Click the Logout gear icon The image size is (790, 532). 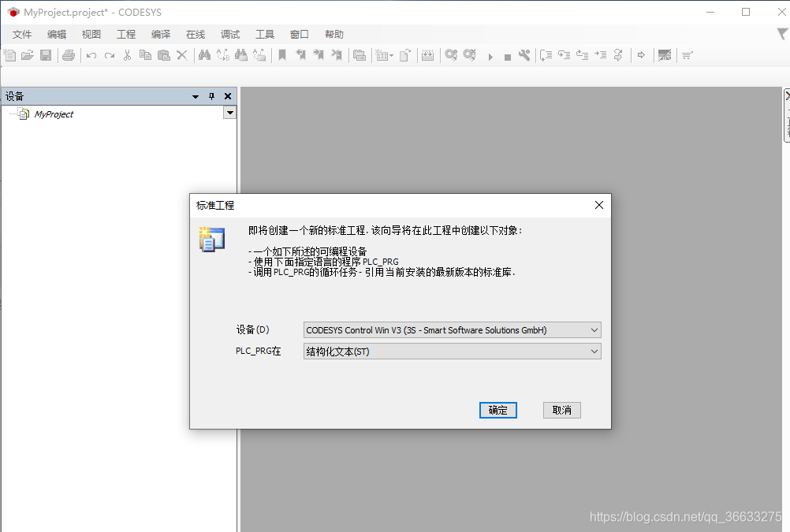(470, 55)
